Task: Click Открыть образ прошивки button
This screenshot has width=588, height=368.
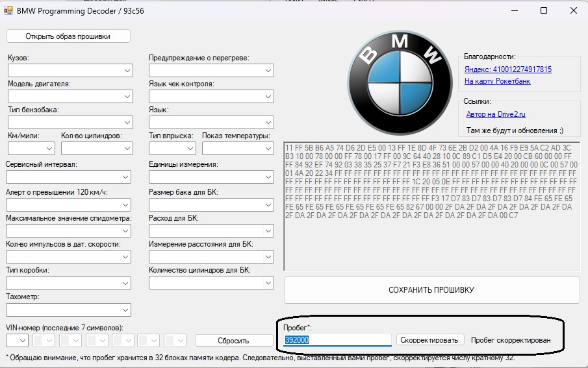Action: click(x=68, y=36)
